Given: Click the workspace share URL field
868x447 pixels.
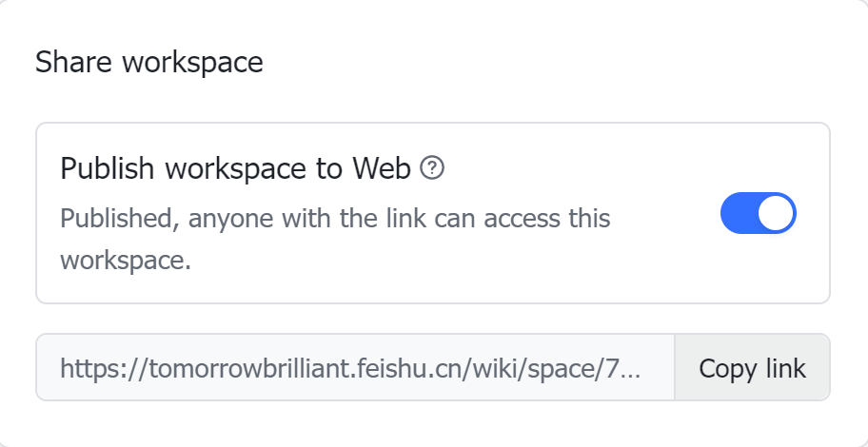Looking at the screenshot, I should point(354,368).
